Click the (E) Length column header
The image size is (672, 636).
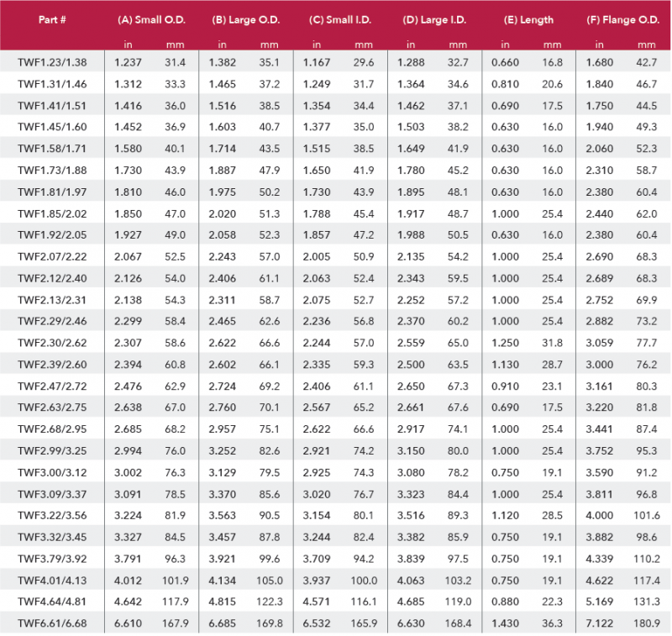coord(528,18)
